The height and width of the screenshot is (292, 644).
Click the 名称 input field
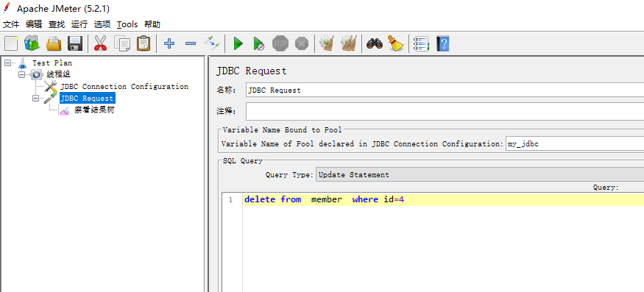(x=445, y=90)
